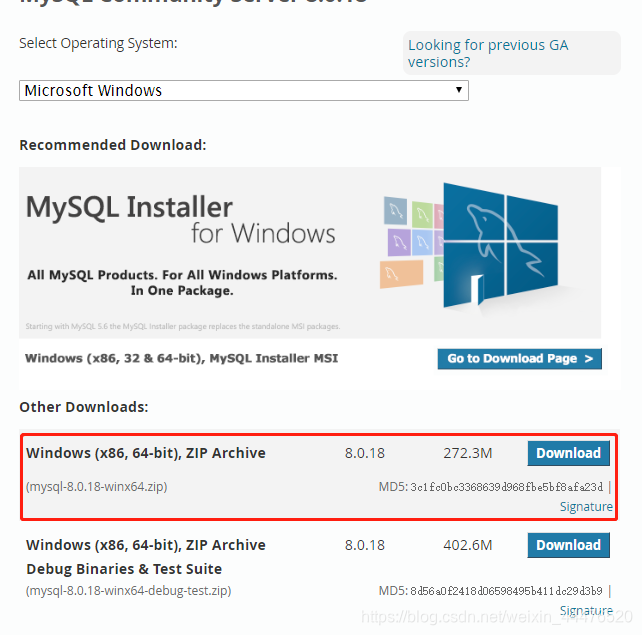Image resolution: width=642 pixels, height=635 pixels.
Task: Click the MySQL Installer for Windows banner
Action: coord(310,252)
